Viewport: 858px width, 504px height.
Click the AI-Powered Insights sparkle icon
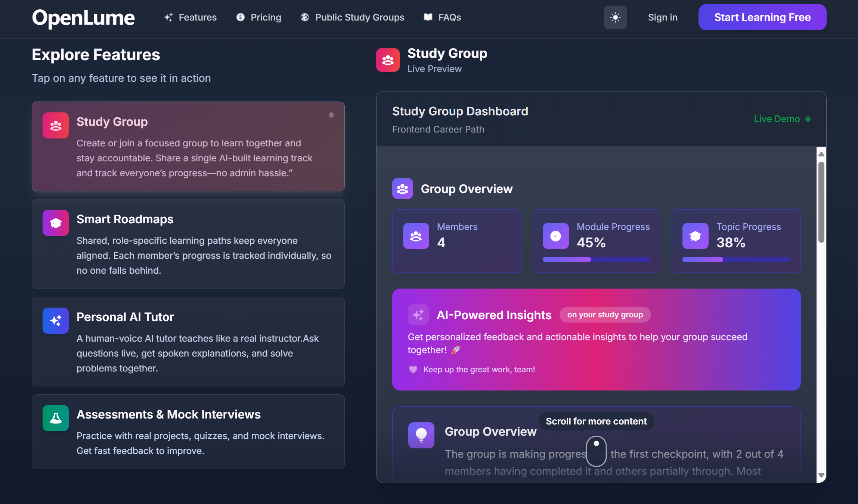click(x=418, y=315)
